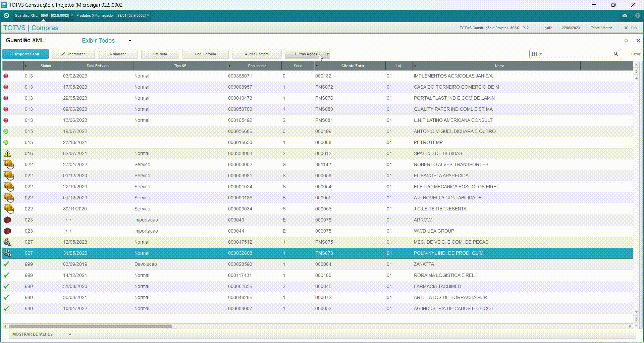Click green checkmark of RORAIMA LOGISTICA row
This screenshot has width=644, height=343.
click(x=6, y=275)
